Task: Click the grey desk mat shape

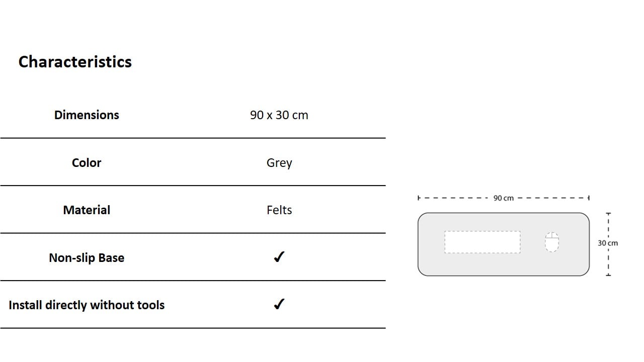Action: (503, 264)
